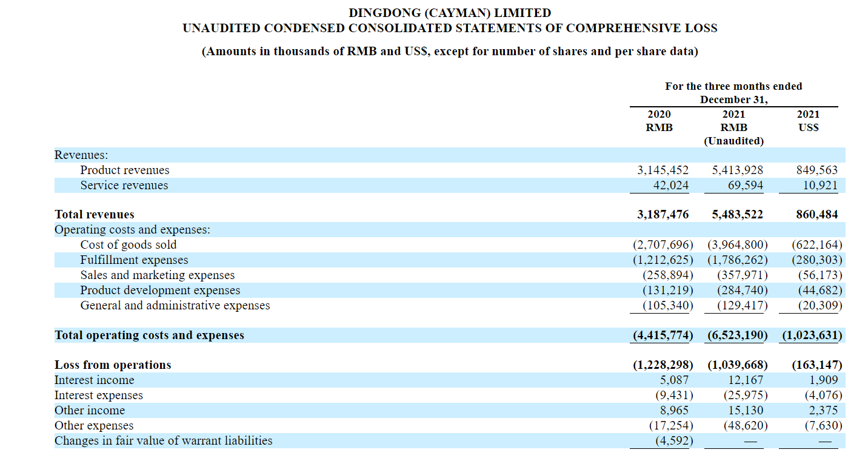Viewport: 868px width, 458px height.
Task: Select the Total revenues label
Action: tap(95, 215)
